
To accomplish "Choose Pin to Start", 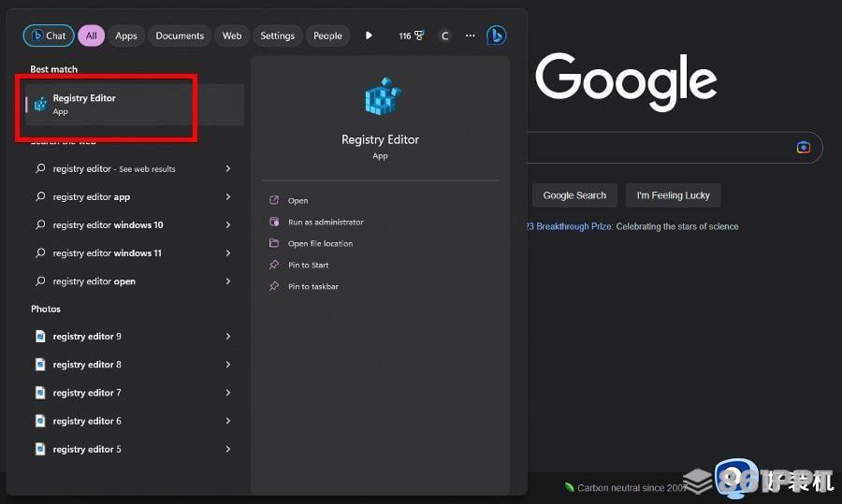I will tap(308, 266).
